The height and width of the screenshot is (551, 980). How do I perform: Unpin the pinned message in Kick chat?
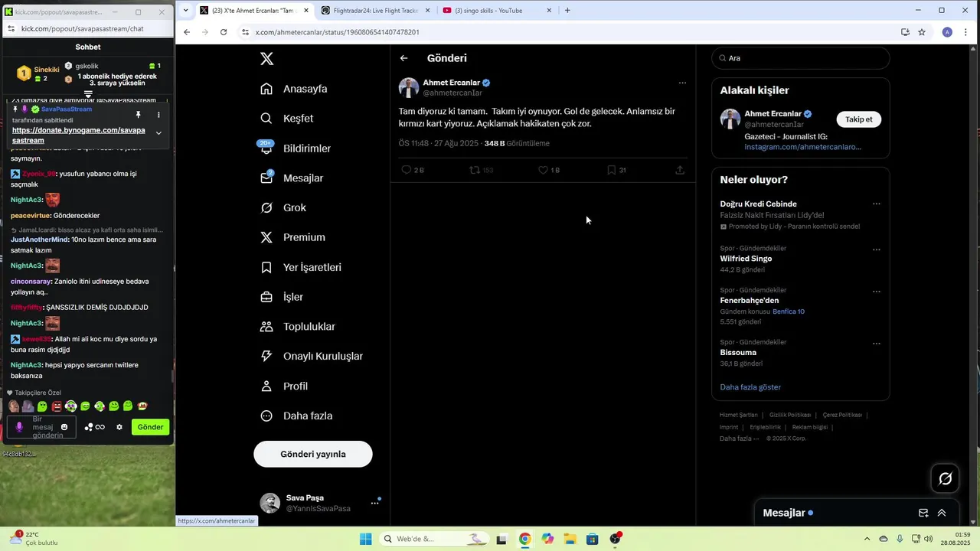138,115
